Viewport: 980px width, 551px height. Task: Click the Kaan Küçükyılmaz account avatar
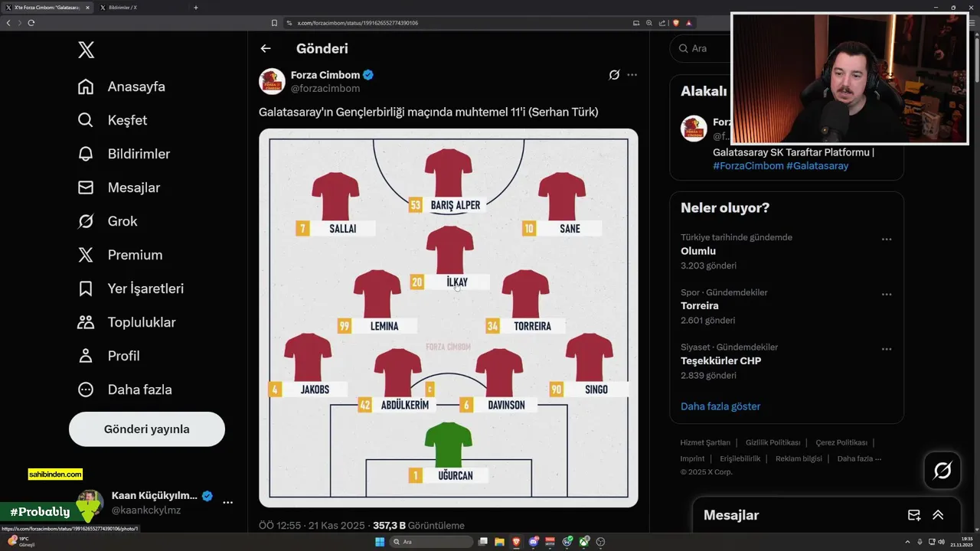90,502
